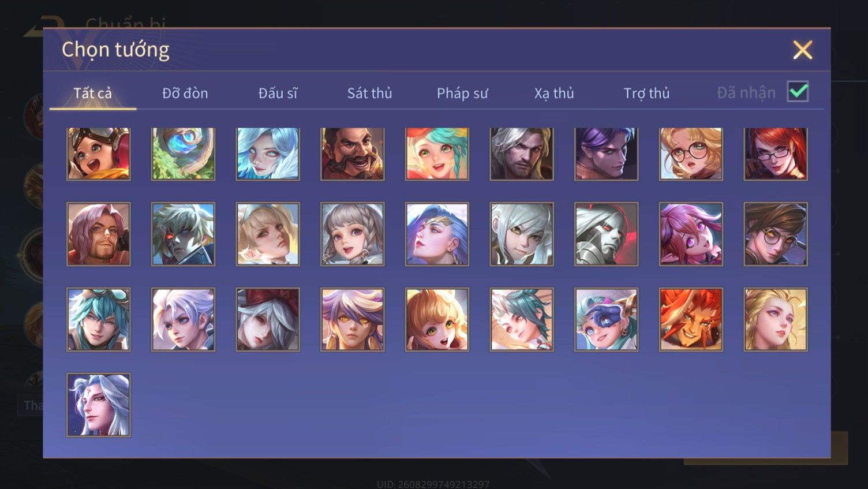Open the Trợ thủ category
The image size is (868, 489).
(x=646, y=93)
